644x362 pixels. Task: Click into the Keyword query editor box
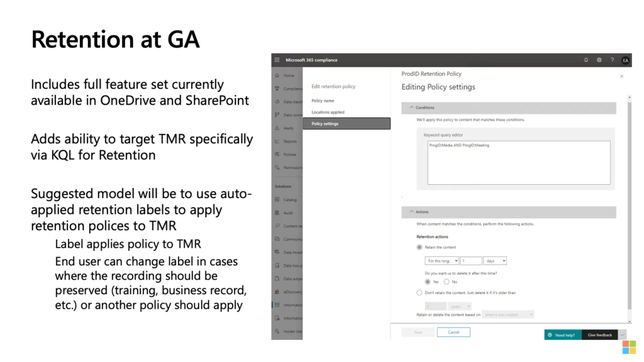coord(519,163)
